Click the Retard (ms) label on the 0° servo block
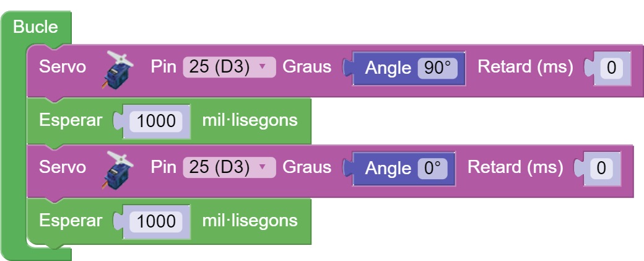 515,167
